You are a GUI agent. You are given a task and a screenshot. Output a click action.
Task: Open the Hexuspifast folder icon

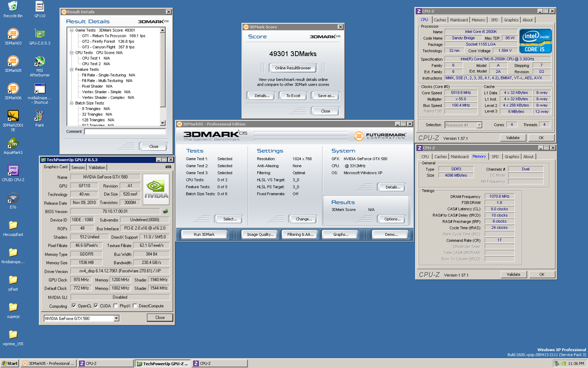[13, 228]
